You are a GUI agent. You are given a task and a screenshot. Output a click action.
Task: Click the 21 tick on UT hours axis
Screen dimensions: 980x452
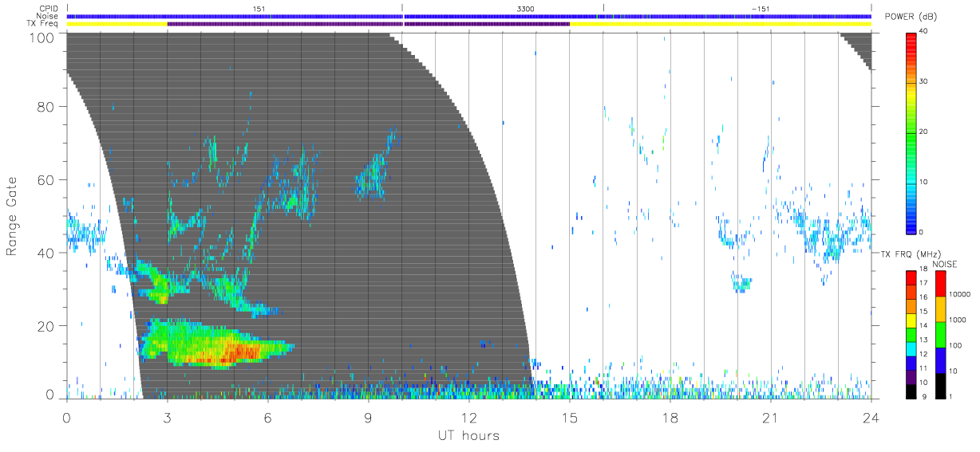tap(770, 417)
